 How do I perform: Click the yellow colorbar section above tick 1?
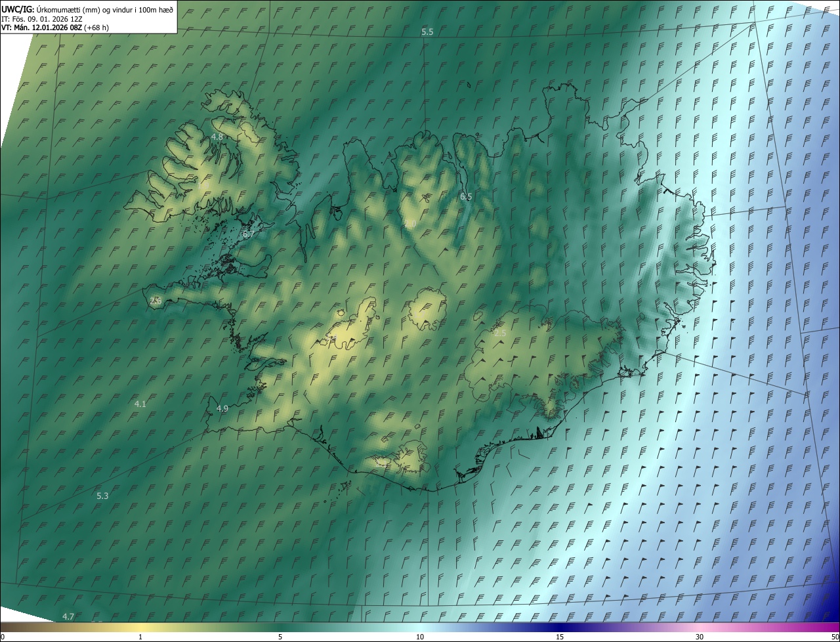click(140, 627)
